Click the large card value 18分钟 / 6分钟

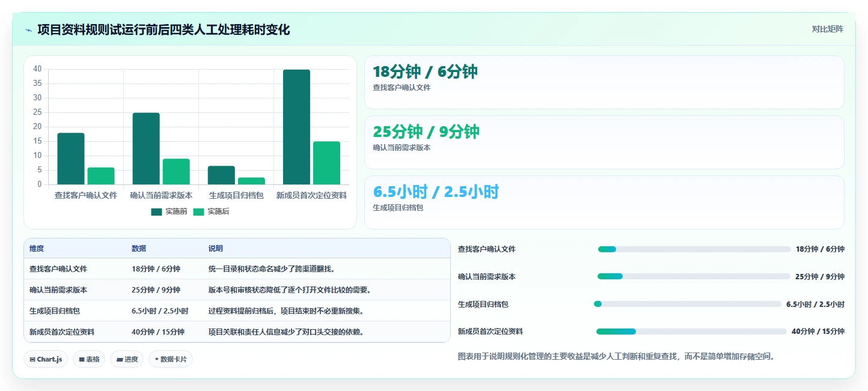point(426,72)
